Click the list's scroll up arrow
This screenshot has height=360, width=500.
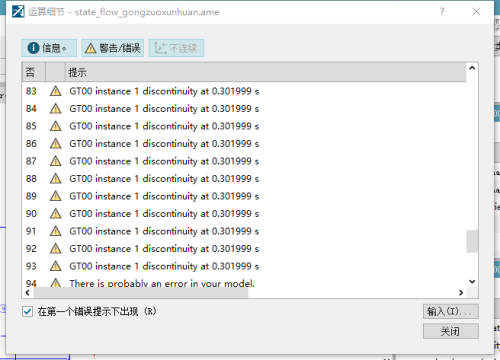coord(472,68)
